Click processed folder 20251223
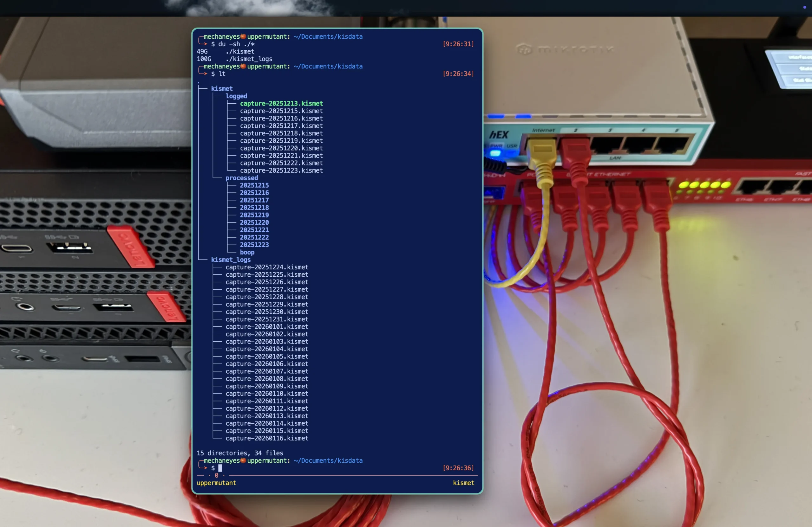The image size is (812, 527). [254, 245]
